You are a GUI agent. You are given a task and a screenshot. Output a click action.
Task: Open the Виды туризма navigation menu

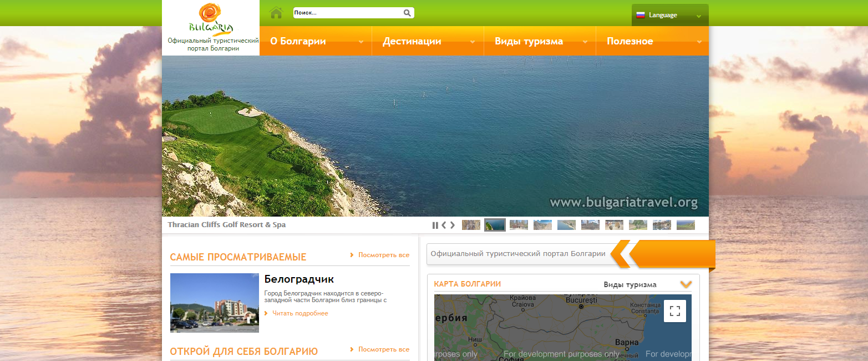click(529, 41)
